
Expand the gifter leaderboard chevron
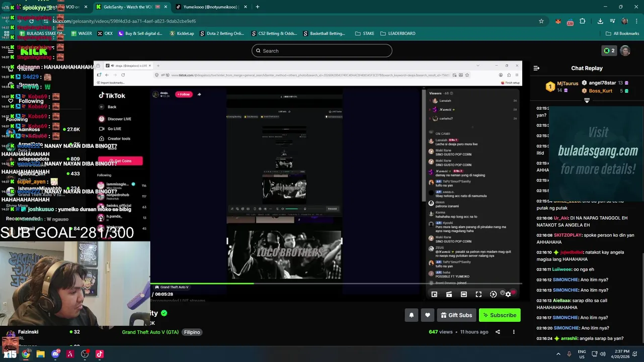587,101
